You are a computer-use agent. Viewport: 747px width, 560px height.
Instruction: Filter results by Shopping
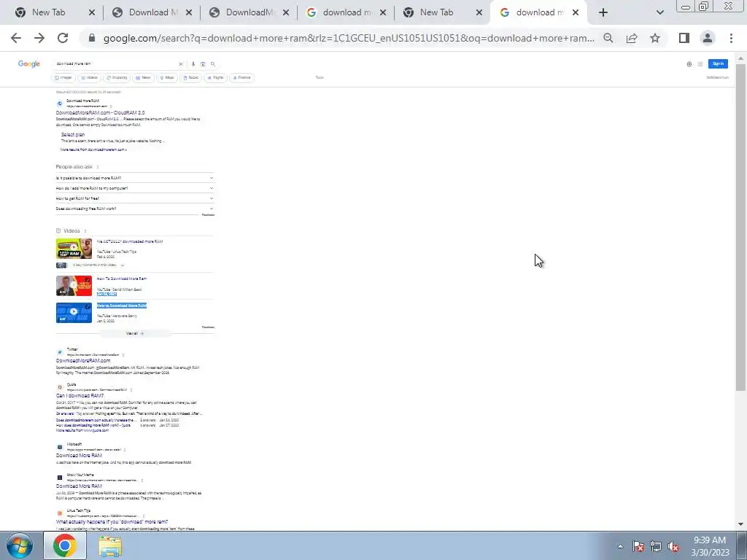[117, 77]
